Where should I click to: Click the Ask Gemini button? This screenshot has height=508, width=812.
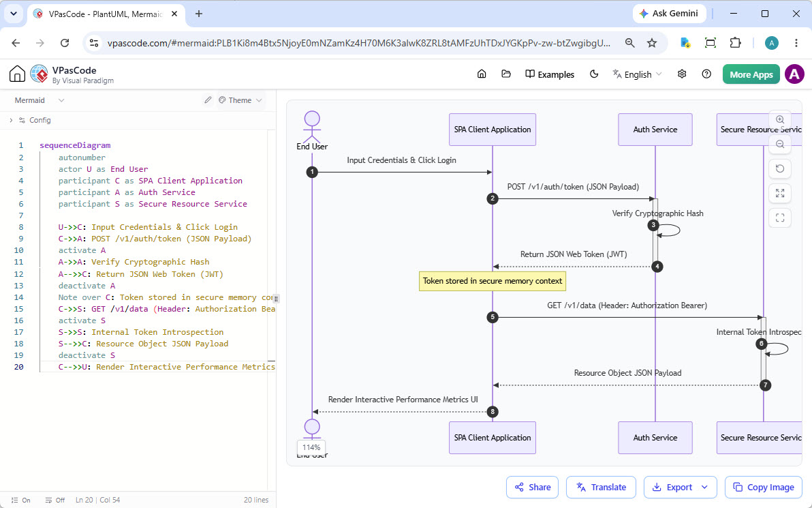pyautogui.click(x=669, y=14)
